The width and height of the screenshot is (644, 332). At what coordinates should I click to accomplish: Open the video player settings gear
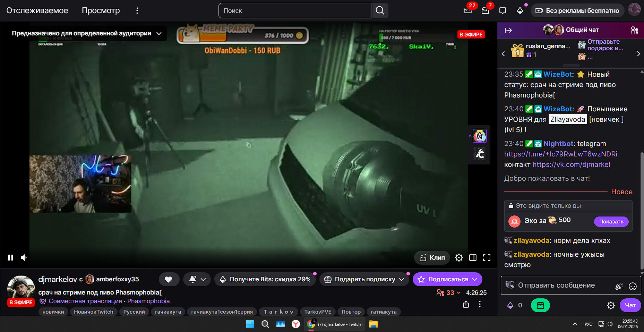click(x=459, y=257)
